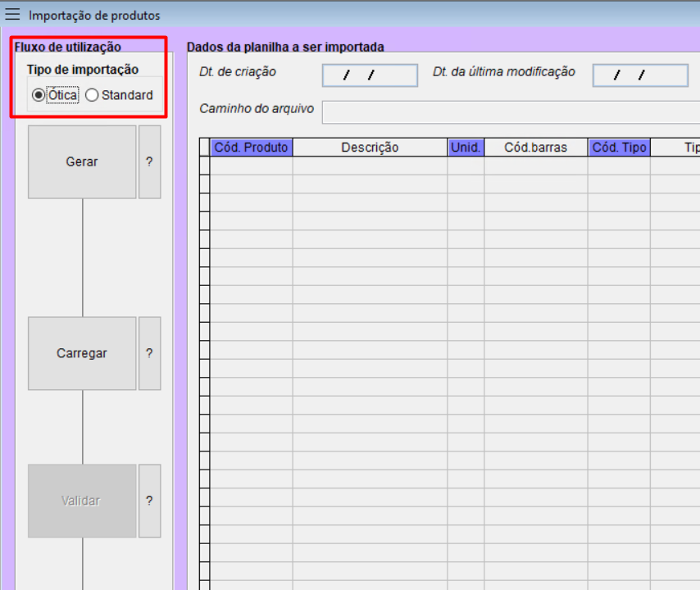This screenshot has width=700, height=590.
Task: Click the Descrição column header
Action: (x=370, y=147)
